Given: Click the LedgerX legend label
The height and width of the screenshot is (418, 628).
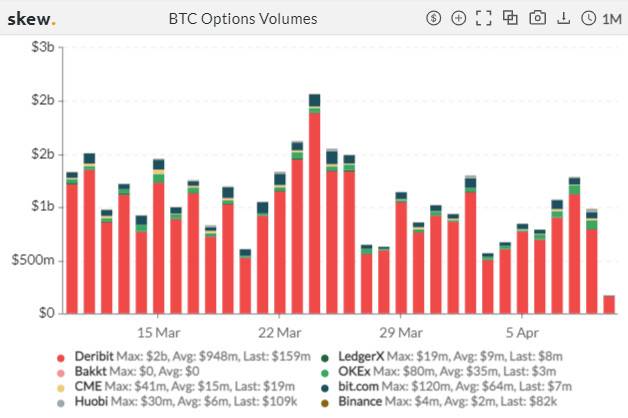Looking at the screenshot, I should pos(367,357).
